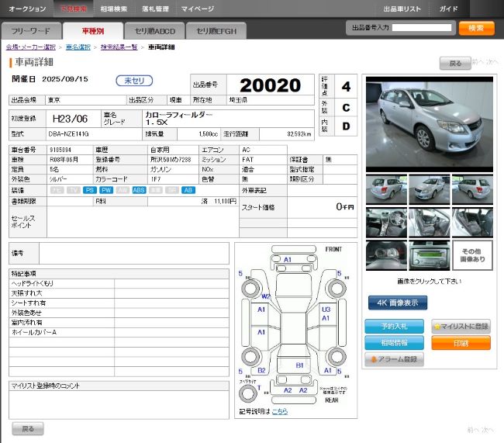Click the lot number 20020
504x443 pixels.
pos(270,85)
